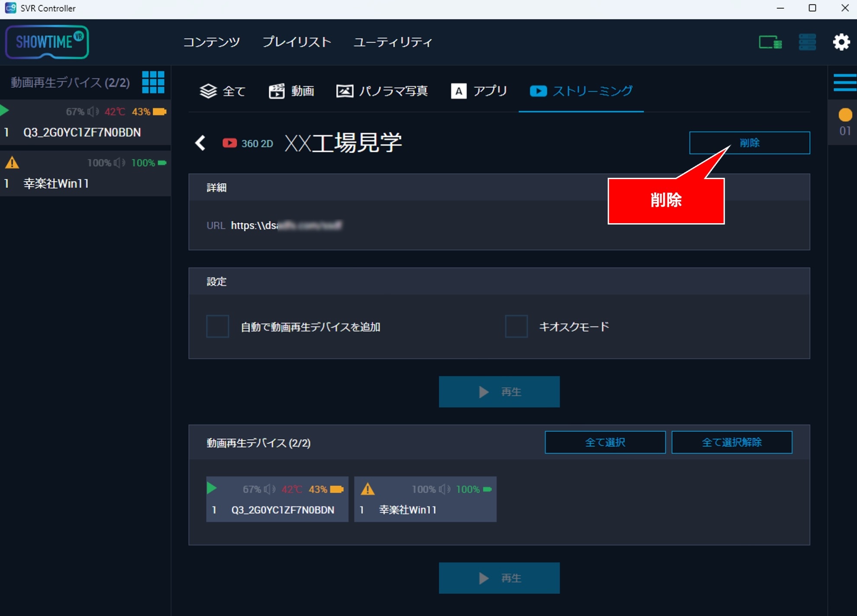Click the YouTube 360 2D badge icon

coord(229,143)
